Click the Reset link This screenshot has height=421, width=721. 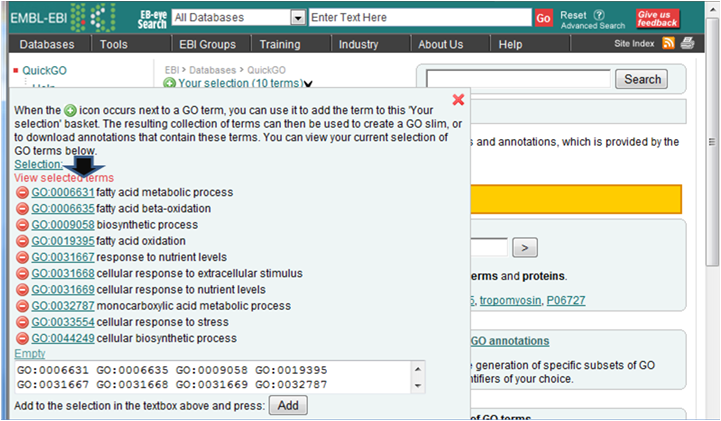point(573,15)
